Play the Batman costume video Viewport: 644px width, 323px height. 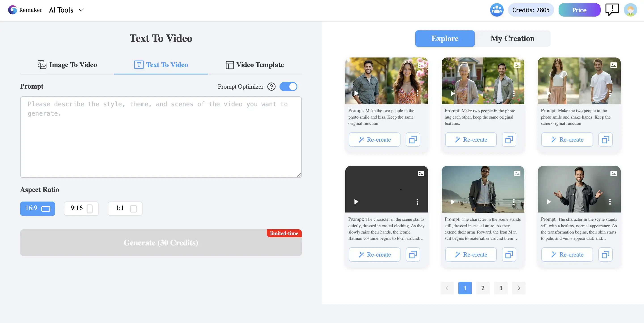[x=356, y=202]
